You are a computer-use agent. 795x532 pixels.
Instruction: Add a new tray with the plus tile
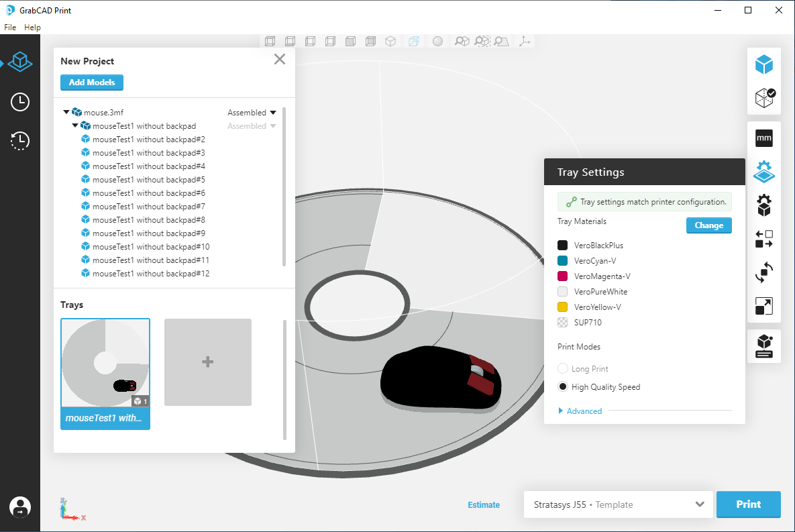click(208, 362)
